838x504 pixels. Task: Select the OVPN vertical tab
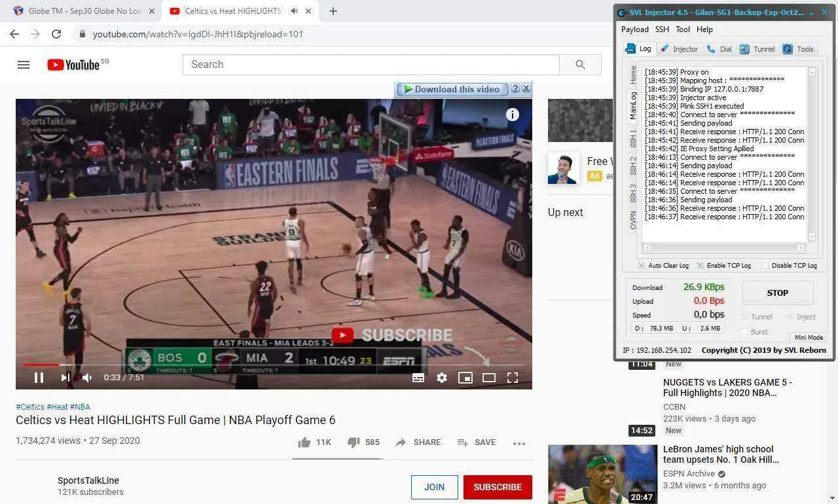click(633, 221)
